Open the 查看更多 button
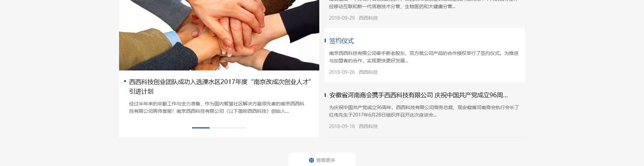This screenshot has width=644, height=166. click(322, 160)
